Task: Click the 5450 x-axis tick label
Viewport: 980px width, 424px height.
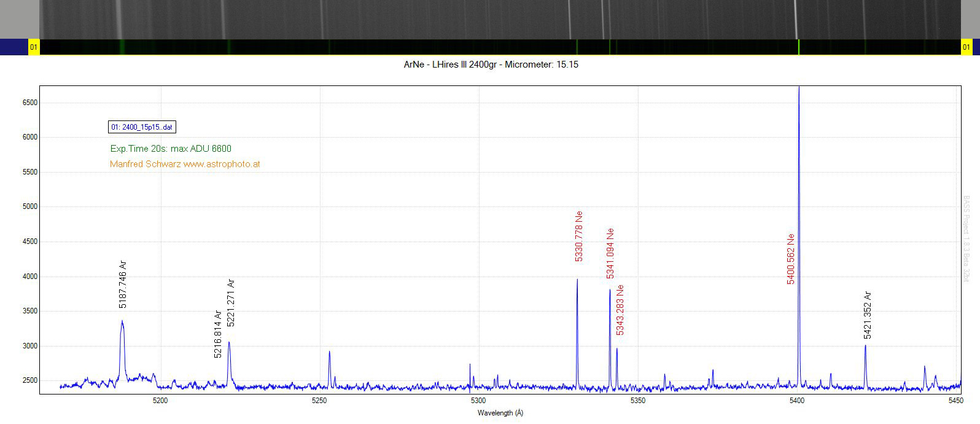Action: [956, 401]
